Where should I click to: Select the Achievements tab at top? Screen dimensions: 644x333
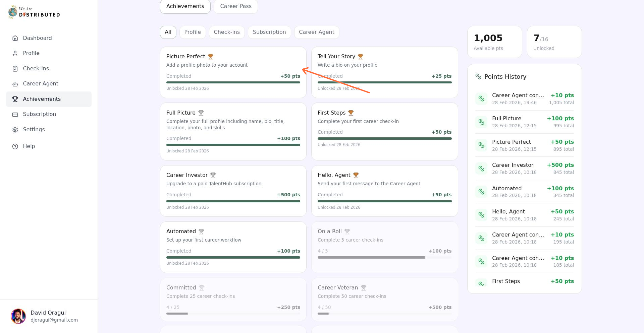[185, 6]
